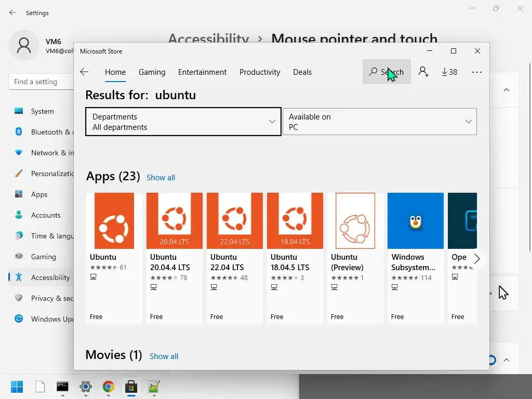Select Accessibility in Settings sidebar

(x=41, y=277)
